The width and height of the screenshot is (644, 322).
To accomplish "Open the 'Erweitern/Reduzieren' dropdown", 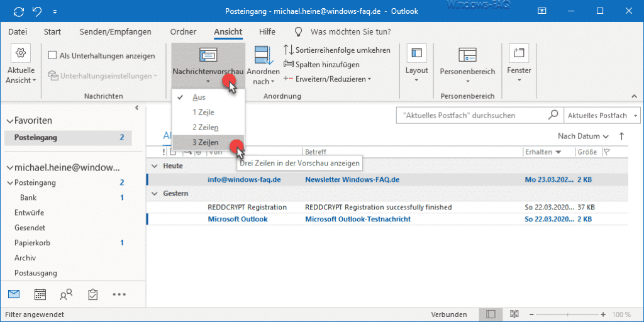I will pyautogui.click(x=327, y=79).
